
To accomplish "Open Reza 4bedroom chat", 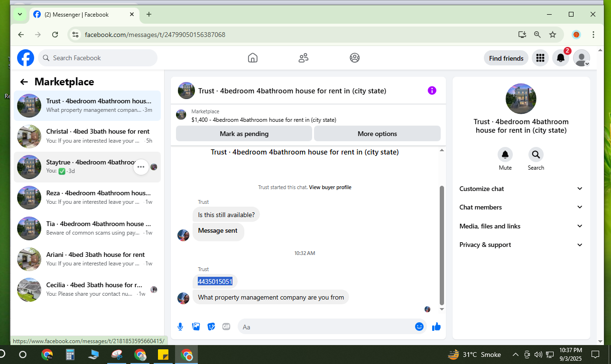I will click(87, 198).
